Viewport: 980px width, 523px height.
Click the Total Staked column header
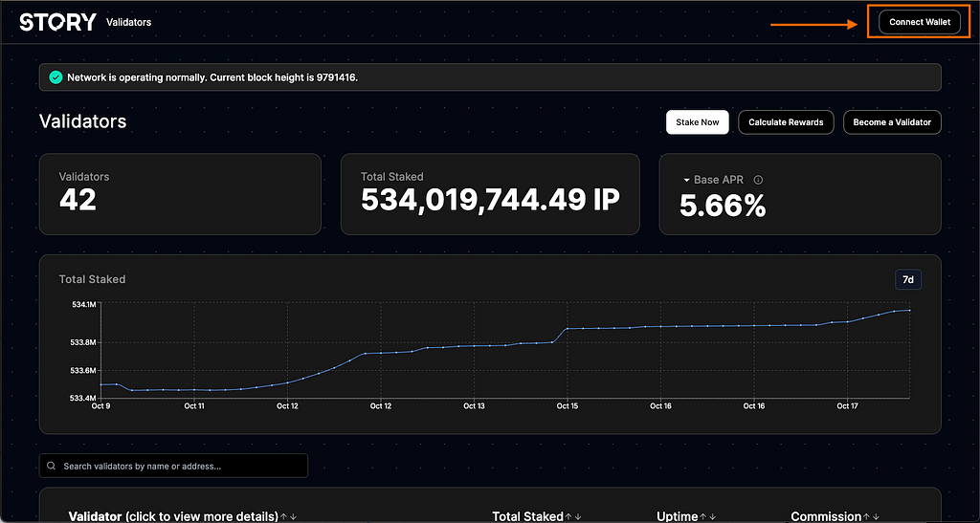tap(527, 516)
